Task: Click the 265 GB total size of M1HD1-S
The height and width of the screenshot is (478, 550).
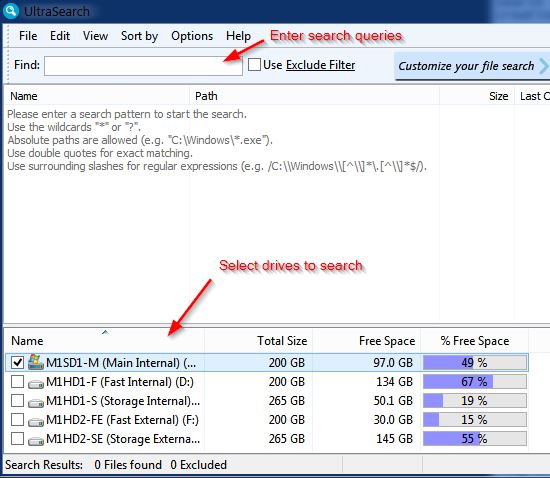Action: click(x=287, y=400)
